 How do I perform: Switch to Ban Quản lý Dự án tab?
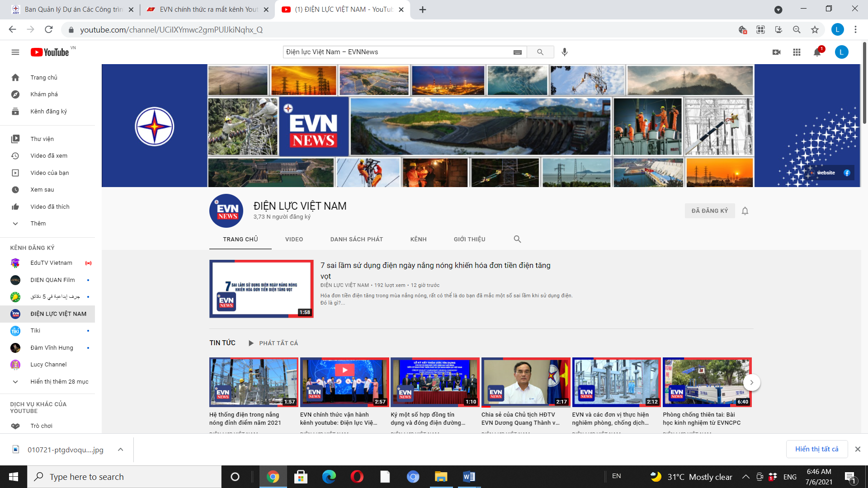tap(72, 9)
